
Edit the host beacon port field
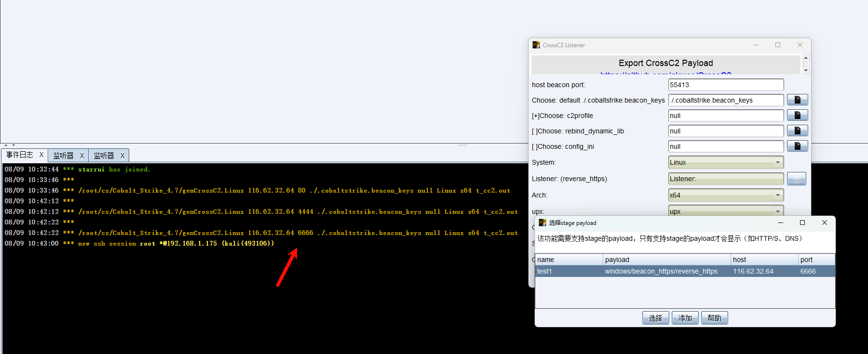726,85
